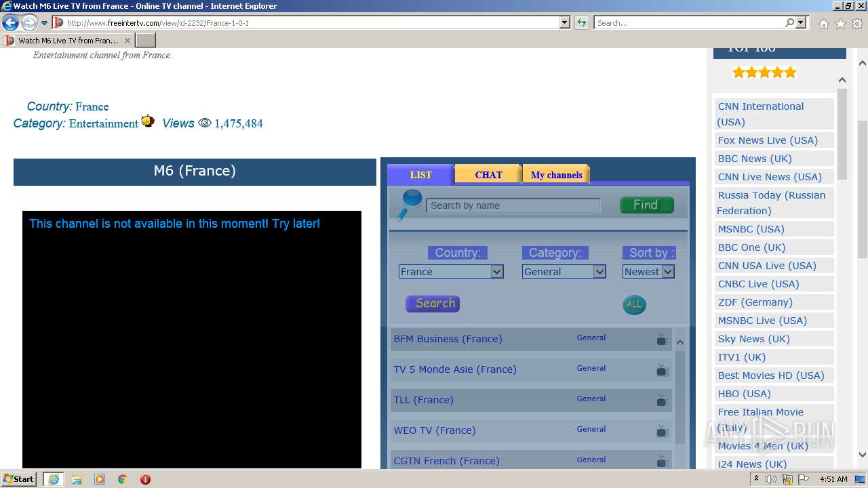Click the page scrollbar down arrow
Image resolution: width=868 pixels, height=488 pixels.
click(863, 455)
